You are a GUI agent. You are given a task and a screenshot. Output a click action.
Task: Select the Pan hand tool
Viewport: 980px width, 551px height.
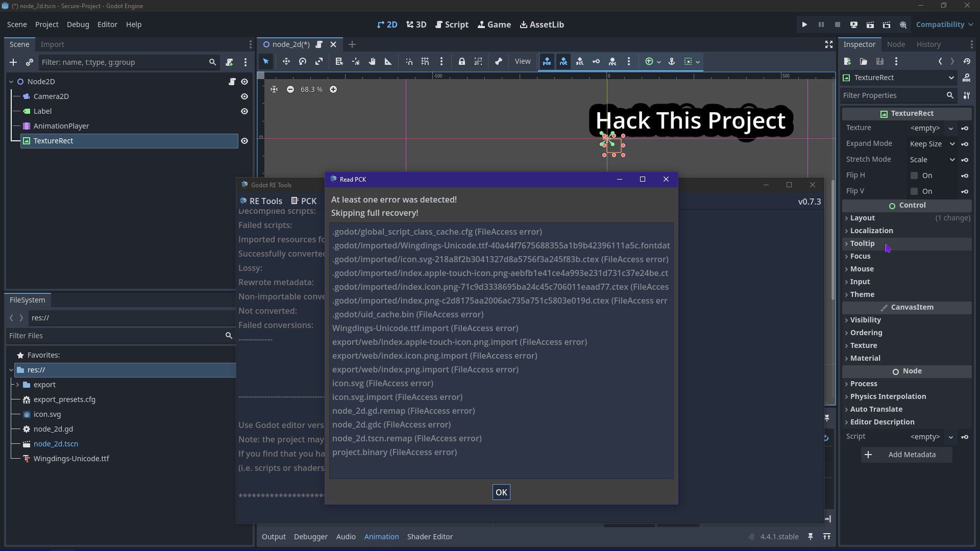(x=372, y=62)
